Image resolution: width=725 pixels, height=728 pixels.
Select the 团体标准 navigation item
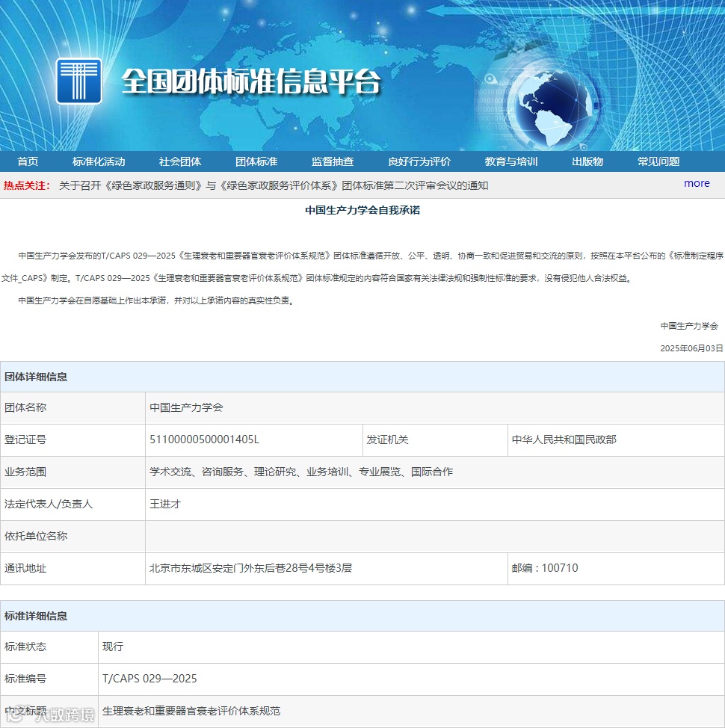click(256, 161)
